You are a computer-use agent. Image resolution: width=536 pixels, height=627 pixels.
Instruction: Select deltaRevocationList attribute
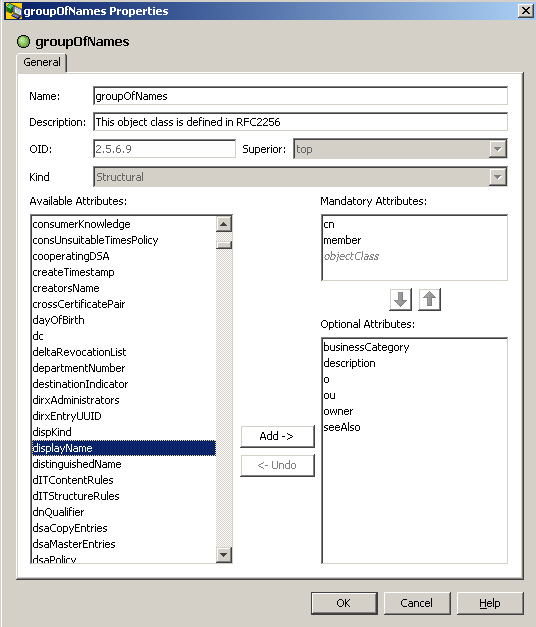point(124,352)
